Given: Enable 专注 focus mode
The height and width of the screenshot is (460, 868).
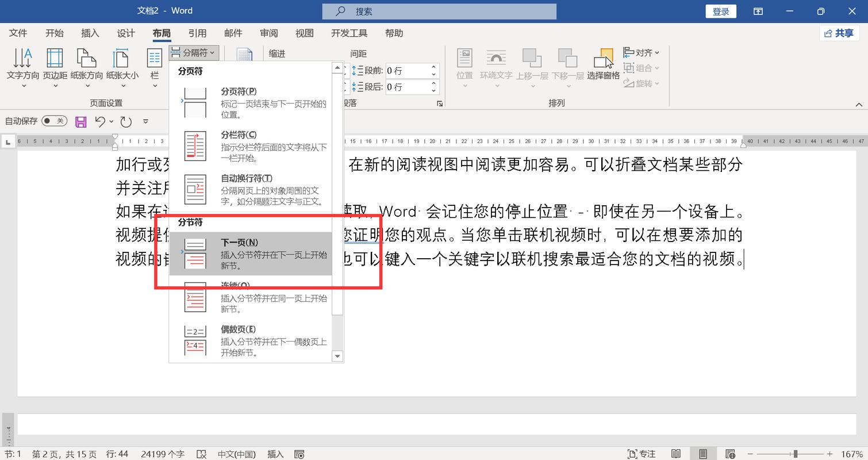Looking at the screenshot, I should [x=642, y=454].
